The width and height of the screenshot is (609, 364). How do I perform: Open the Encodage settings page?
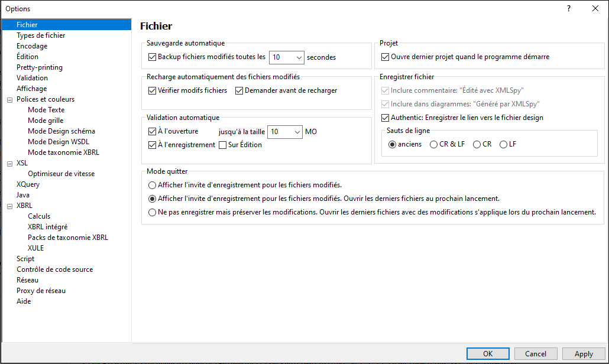32,46
